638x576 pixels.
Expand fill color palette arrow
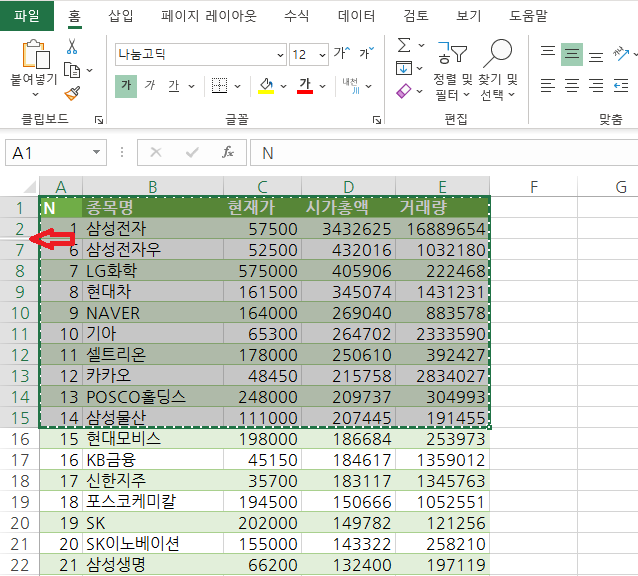pyautogui.click(x=284, y=86)
